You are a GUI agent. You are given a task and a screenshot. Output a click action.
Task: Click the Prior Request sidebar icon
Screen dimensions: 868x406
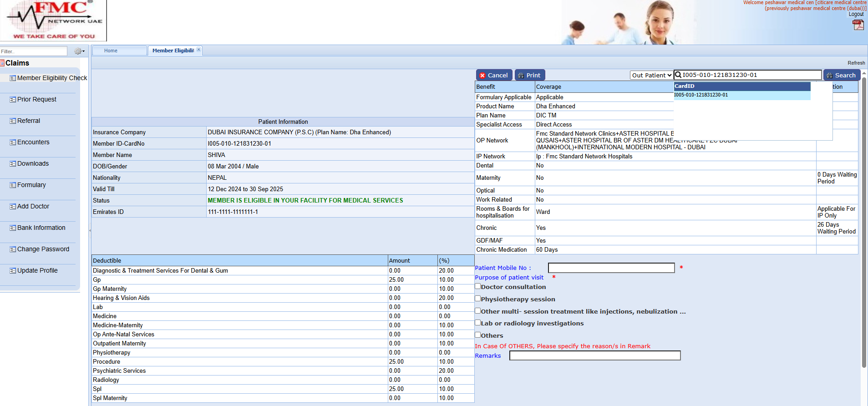(x=13, y=100)
